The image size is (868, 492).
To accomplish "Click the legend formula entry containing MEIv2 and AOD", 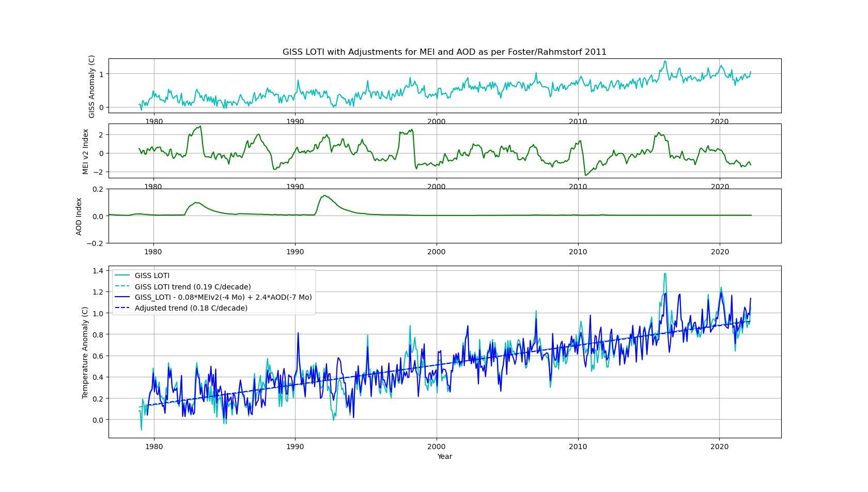I will click(223, 297).
